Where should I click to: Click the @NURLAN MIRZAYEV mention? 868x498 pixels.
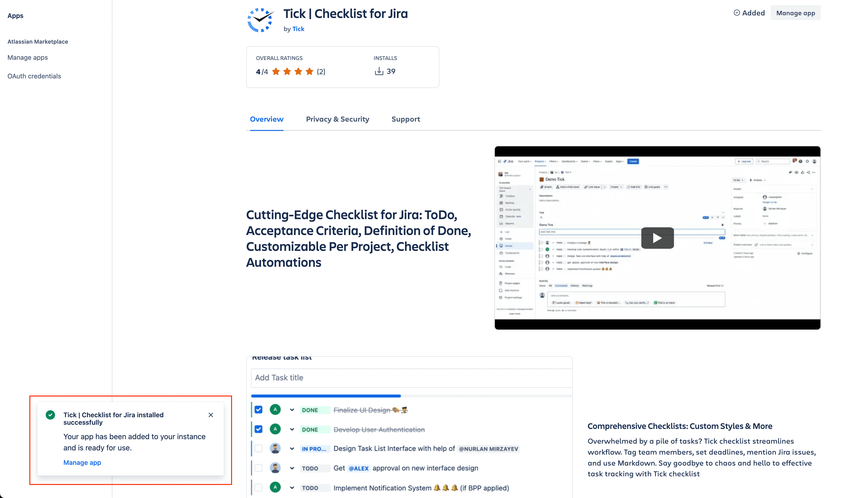(488, 449)
